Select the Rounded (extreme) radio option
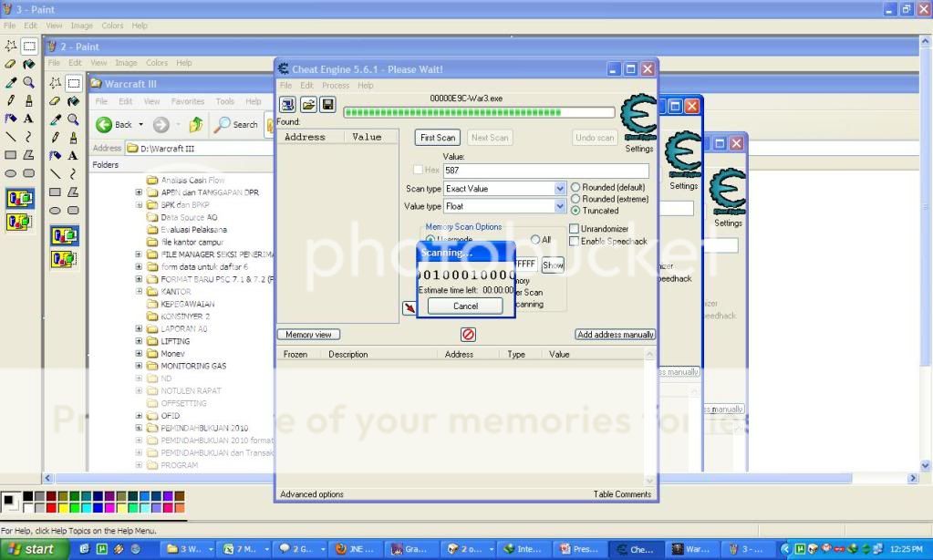Screen dimensions: 933x560 pyautogui.click(x=575, y=199)
